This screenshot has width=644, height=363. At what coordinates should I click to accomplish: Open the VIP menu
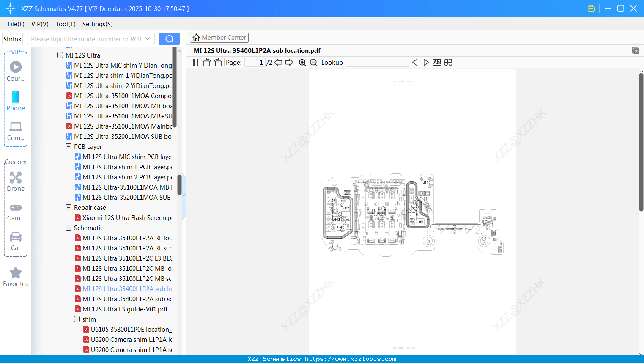tap(39, 24)
